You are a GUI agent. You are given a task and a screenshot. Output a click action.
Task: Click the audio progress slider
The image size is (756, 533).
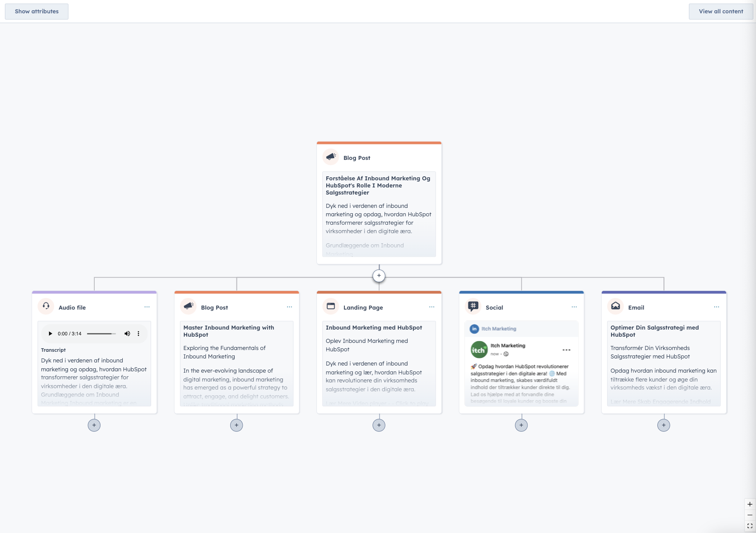pos(101,334)
